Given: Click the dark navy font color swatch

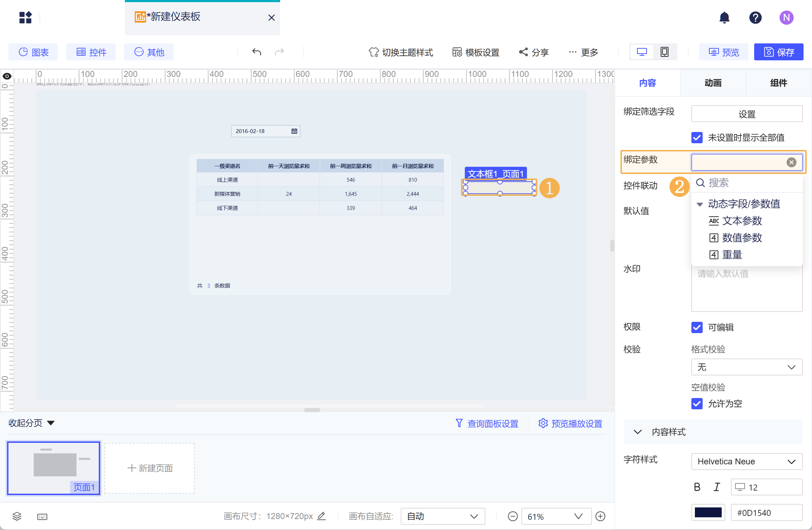Looking at the screenshot, I should (x=708, y=512).
